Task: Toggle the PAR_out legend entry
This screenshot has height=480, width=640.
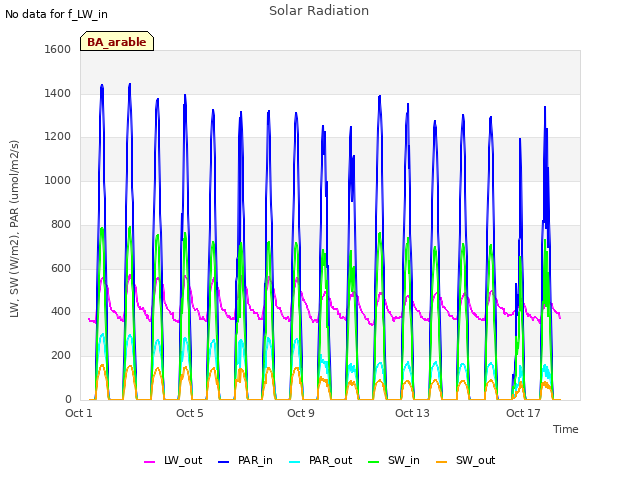Action: click(x=320, y=461)
